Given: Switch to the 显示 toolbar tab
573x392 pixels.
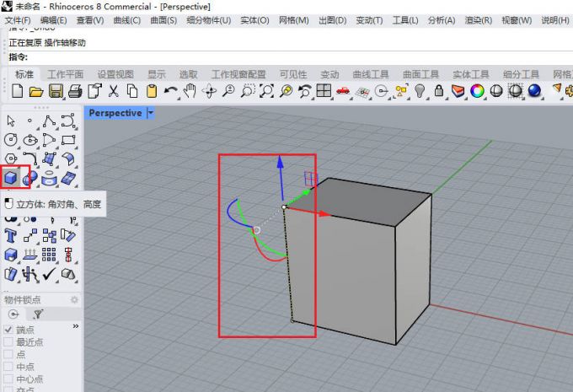Looking at the screenshot, I should (157, 74).
